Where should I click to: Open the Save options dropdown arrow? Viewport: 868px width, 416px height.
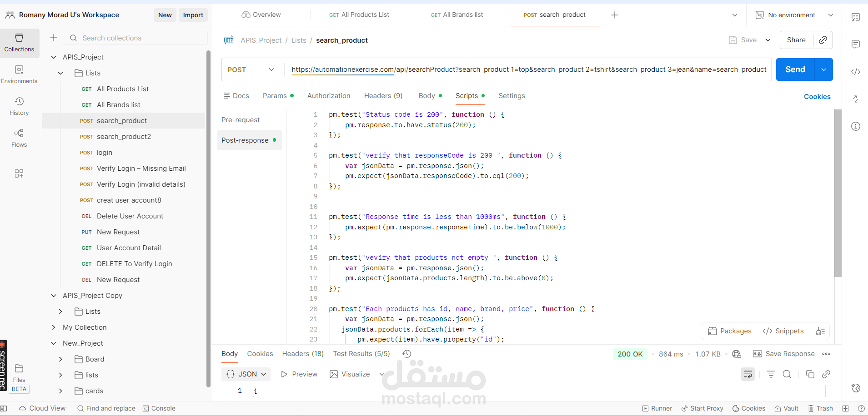768,40
